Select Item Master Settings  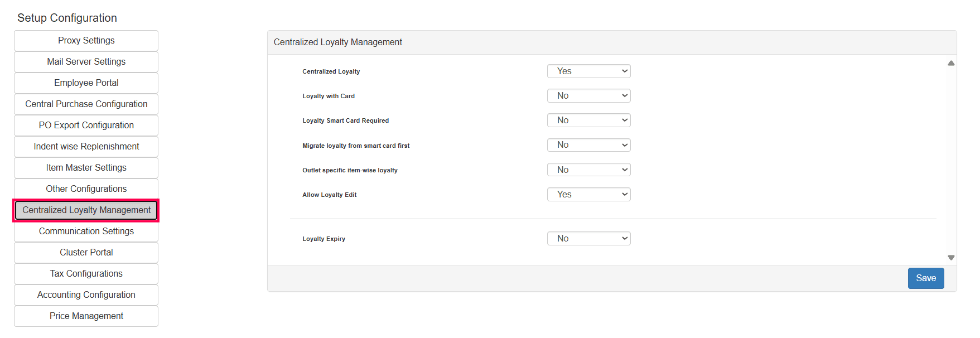pos(86,168)
